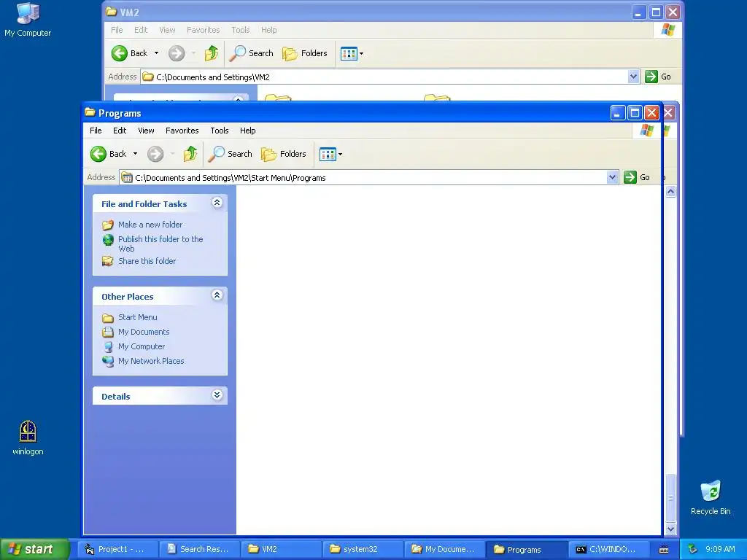Open File menu in Programs window

(96, 131)
